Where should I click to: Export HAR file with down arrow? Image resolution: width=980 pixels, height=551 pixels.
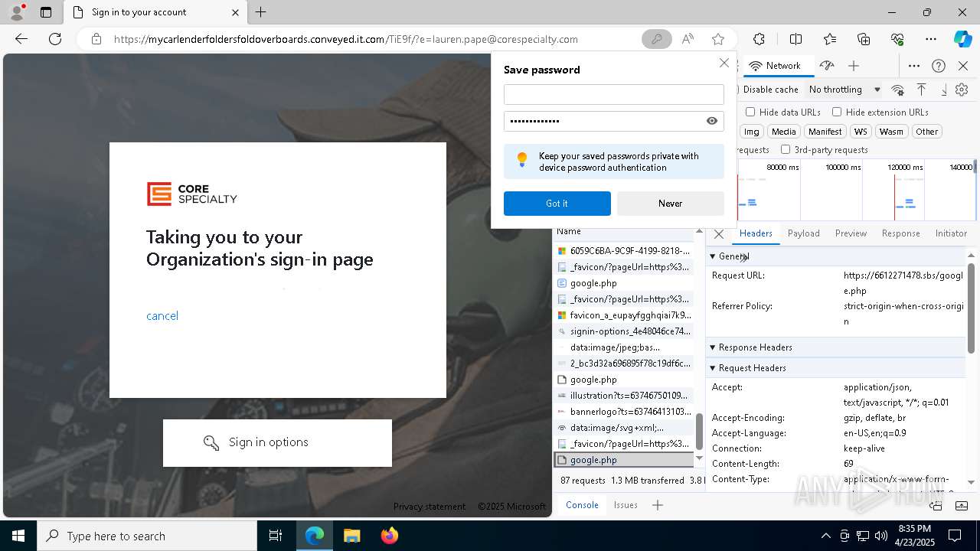click(x=943, y=90)
